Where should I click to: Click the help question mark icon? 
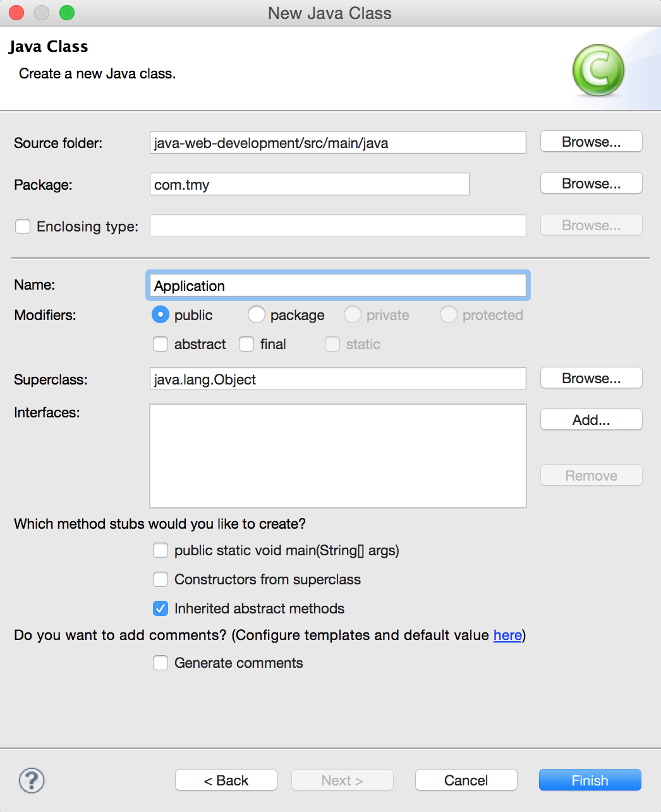click(32, 780)
